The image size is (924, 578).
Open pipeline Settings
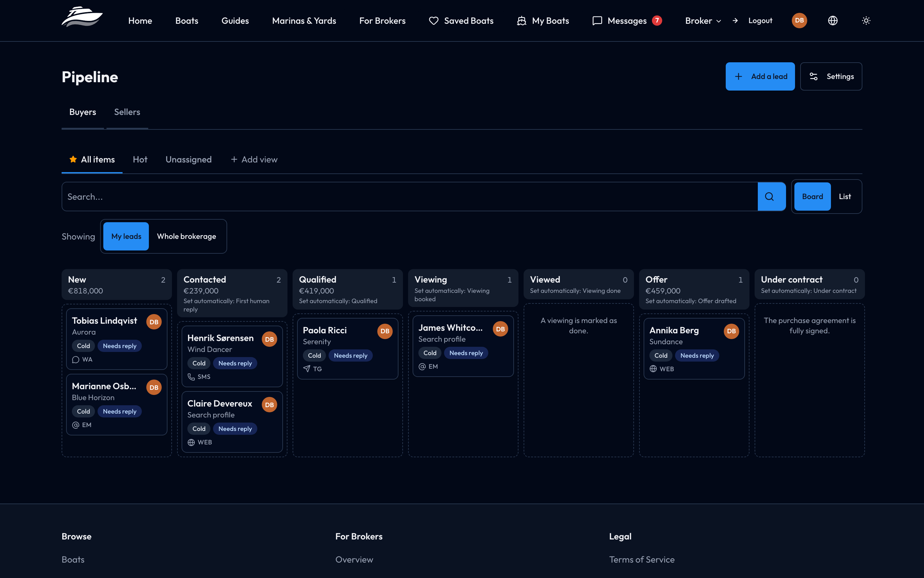831,76
